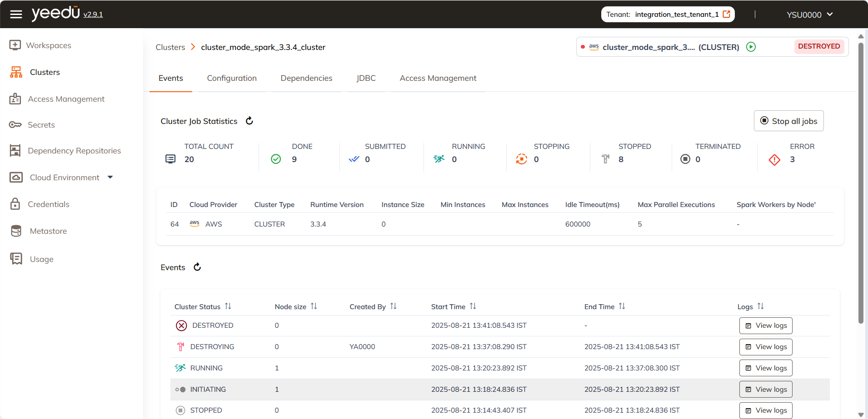Image resolution: width=868 pixels, height=419 pixels.
Task: Switch to the Configuration tab
Action: click(232, 78)
